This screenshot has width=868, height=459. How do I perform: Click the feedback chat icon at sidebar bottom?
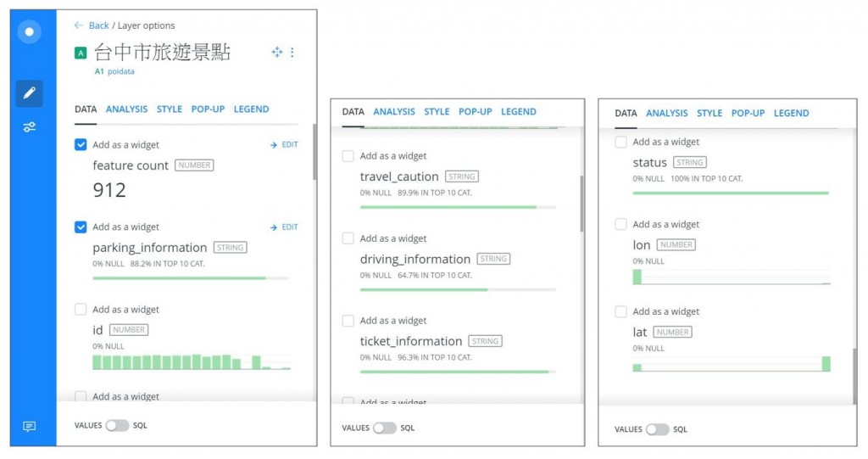point(30,426)
